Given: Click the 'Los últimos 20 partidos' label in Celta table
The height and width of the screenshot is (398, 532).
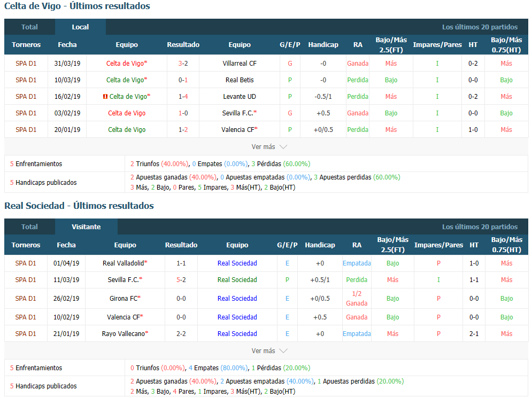Looking at the screenshot, I should [480, 27].
